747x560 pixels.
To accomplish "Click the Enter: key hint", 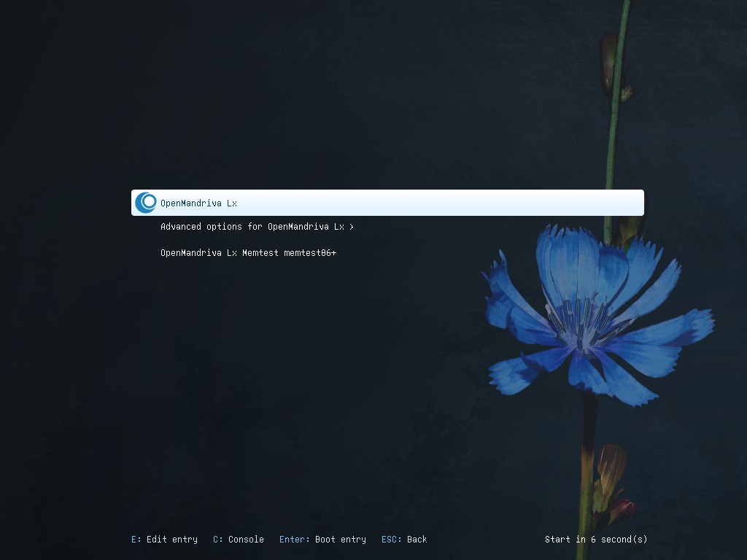I will (x=295, y=540).
